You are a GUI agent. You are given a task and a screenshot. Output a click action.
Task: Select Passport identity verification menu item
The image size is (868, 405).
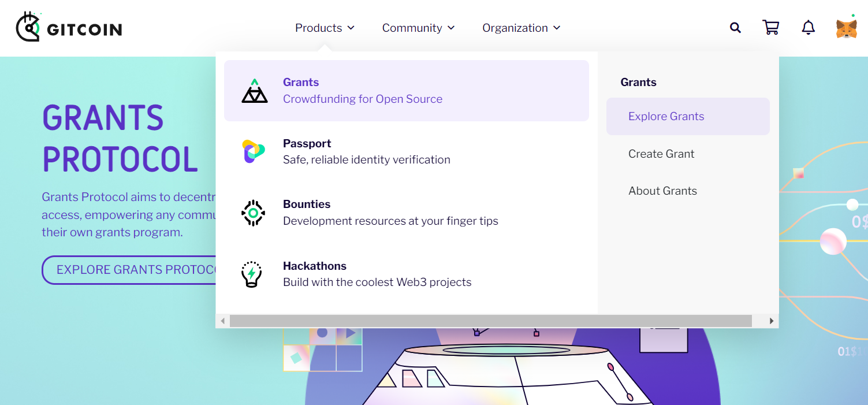click(366, 159)
